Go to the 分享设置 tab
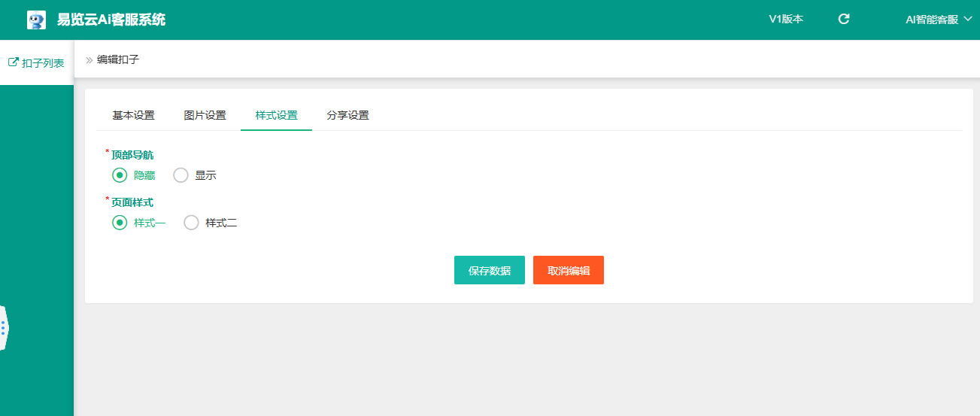 [x=347, y=115]
